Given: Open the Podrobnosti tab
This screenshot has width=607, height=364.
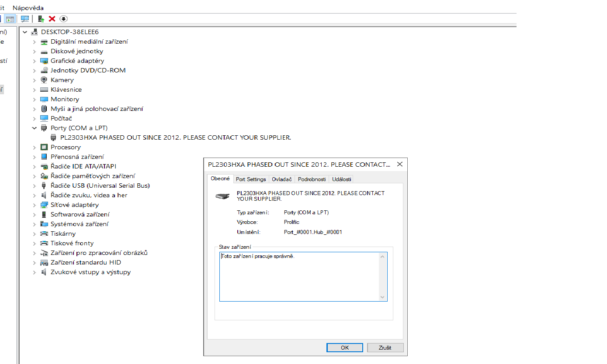Looking at the screenshot, I should 312,179.
